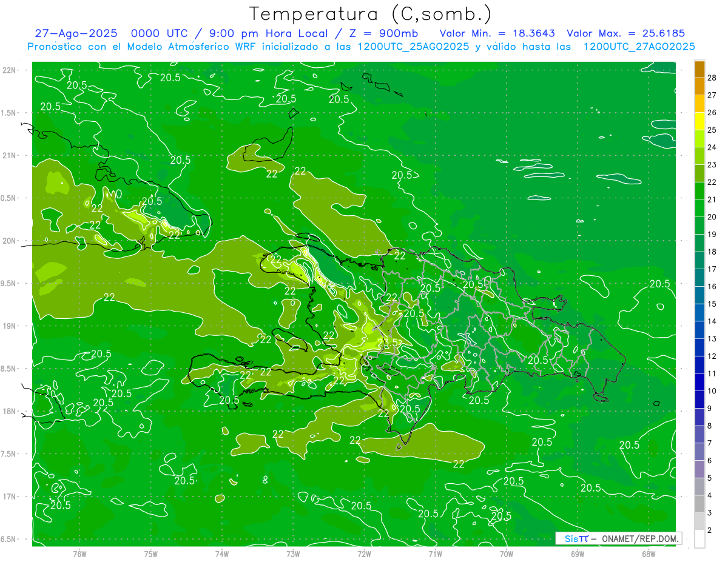The image size is (728, 562).
Task: Click the "74W" longitude axis label
Action: click(x=222, y=554)
